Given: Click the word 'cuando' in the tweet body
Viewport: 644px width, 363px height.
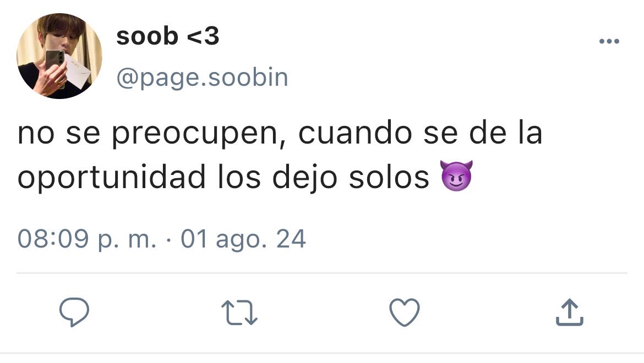Looking at the screenshot, I should click(x=355, y=134).
